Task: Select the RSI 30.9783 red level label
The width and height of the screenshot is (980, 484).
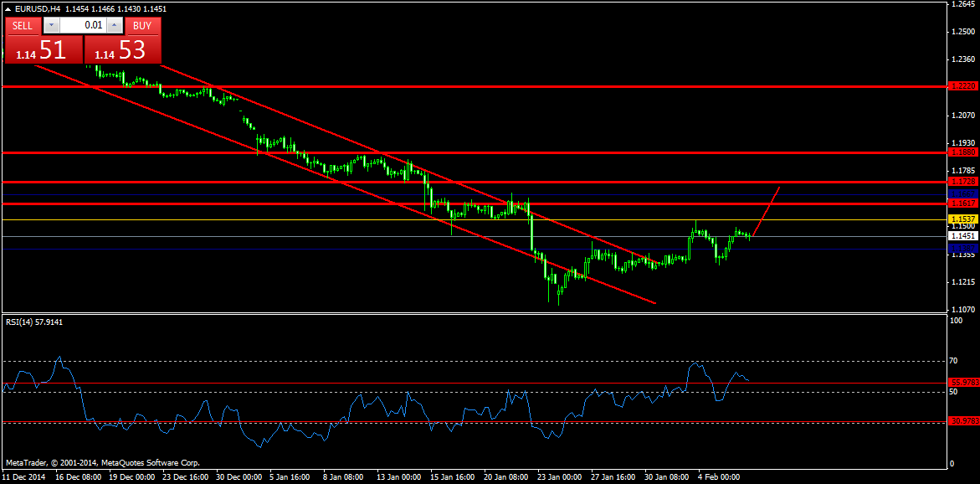Action: click(x=962, y=421)
